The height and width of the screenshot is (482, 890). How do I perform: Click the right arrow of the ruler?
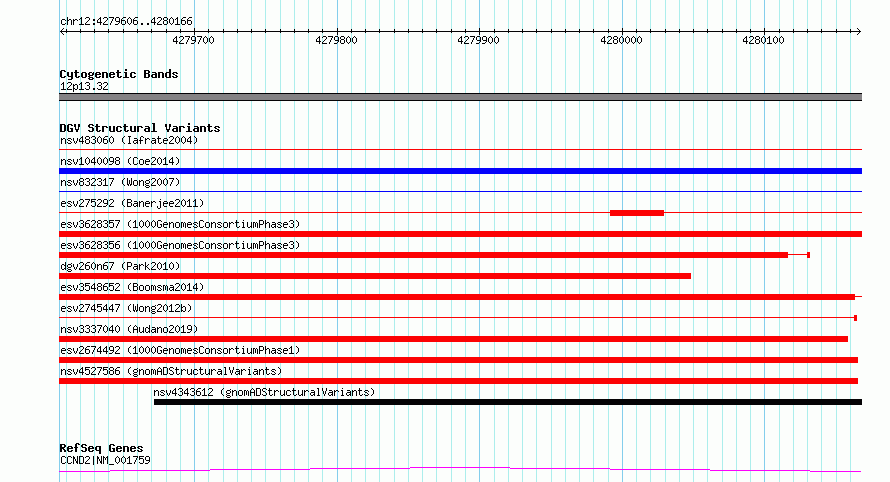[858, 32]
